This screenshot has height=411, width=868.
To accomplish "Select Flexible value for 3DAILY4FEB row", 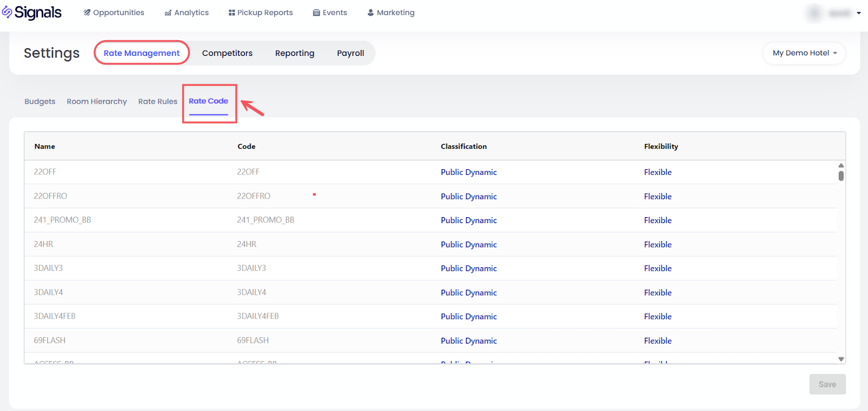I will (x=658, y=317).
